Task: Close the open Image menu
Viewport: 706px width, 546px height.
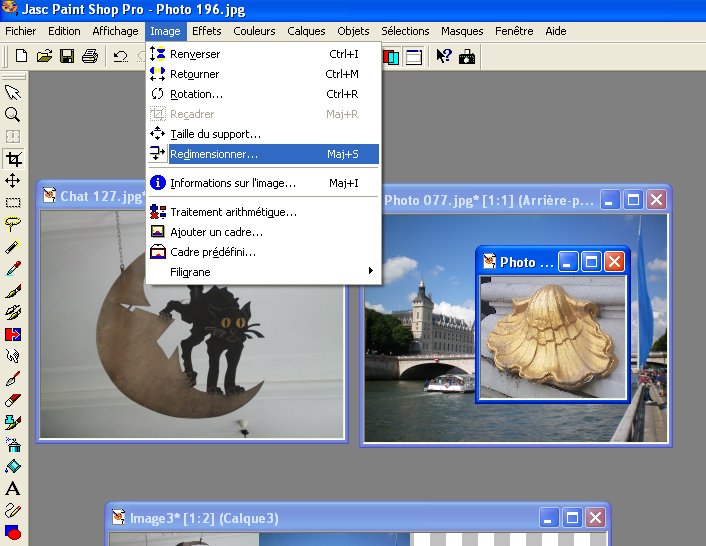Action: tap(165, 31)
